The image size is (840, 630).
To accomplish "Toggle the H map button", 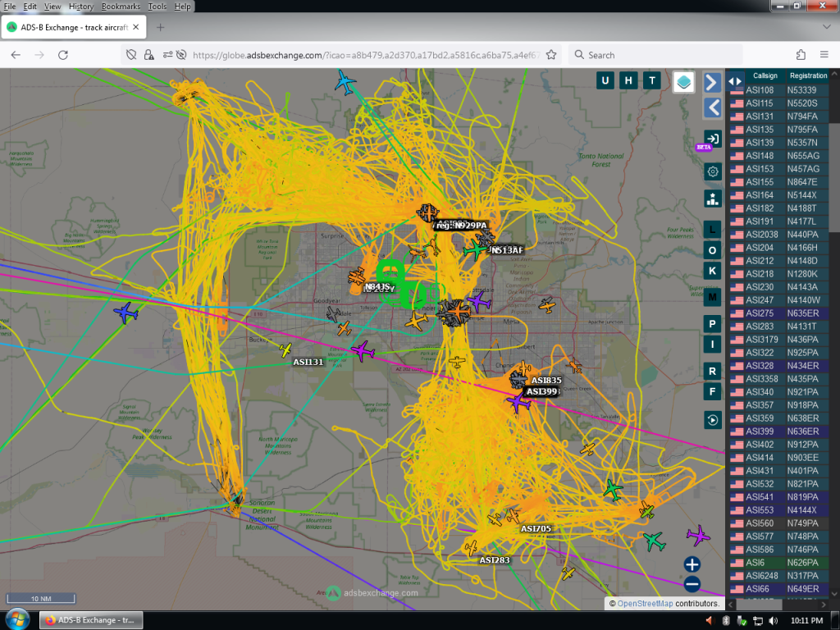I will (x=628, y=81).
